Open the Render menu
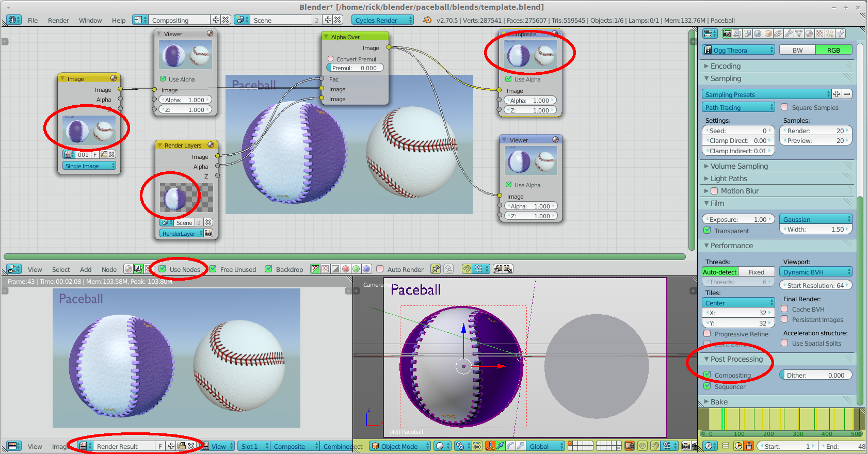Image resolution: width=868 pixels, height=454 pixels. coord(58,21)
